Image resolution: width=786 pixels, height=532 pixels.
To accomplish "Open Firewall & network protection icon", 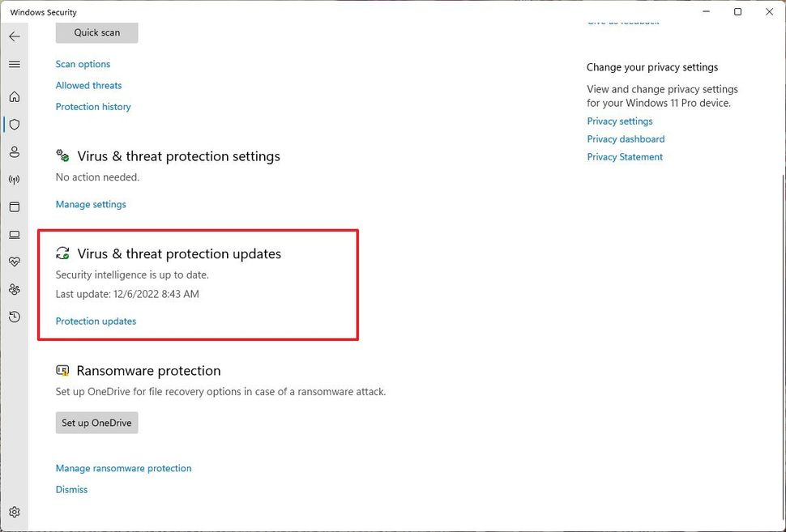I will click(15, 179).
